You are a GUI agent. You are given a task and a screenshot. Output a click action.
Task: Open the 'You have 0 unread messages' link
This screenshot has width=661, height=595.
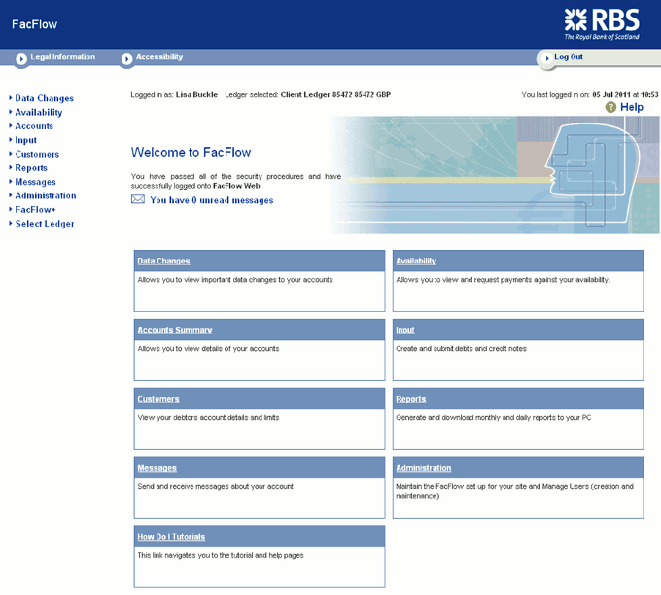tap(211, 200)
